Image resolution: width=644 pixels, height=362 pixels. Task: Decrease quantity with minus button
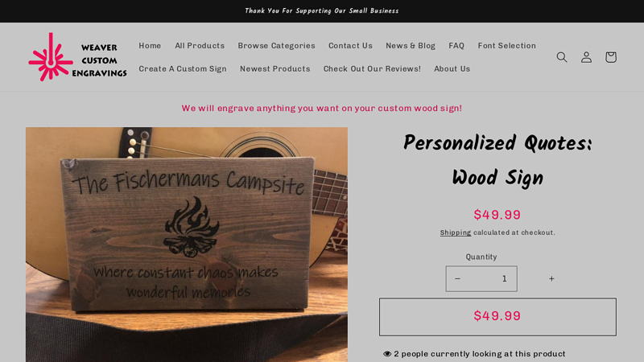457,278
